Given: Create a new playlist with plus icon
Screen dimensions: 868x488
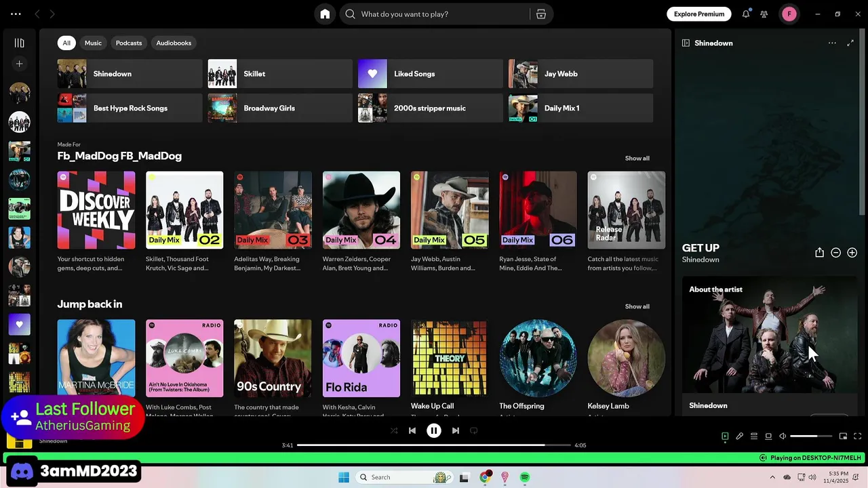Looking at the screenshot, I should pyautogui.click(x=19, y=64).
